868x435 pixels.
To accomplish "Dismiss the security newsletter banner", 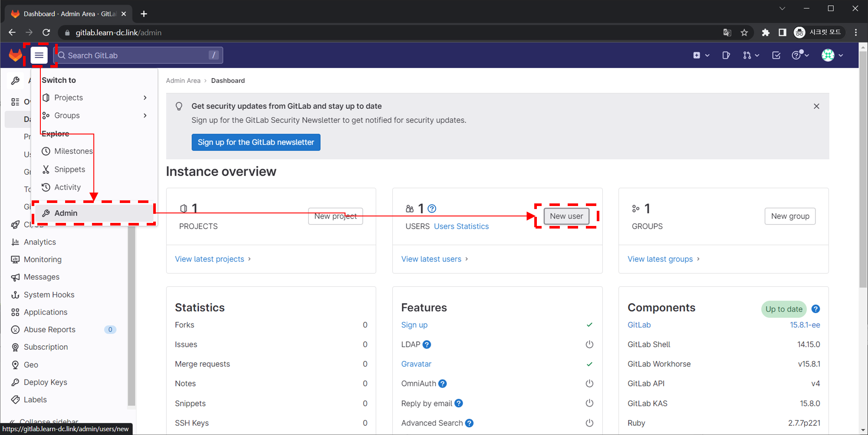I will [816, 106].
